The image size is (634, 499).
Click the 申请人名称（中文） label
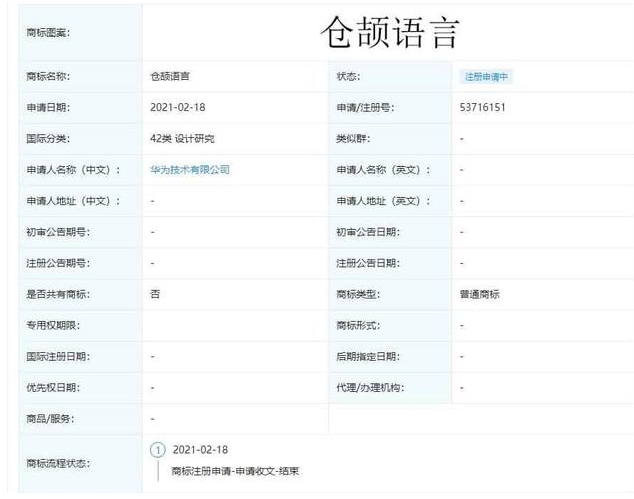pyautogui.click(x=73, y=170)
